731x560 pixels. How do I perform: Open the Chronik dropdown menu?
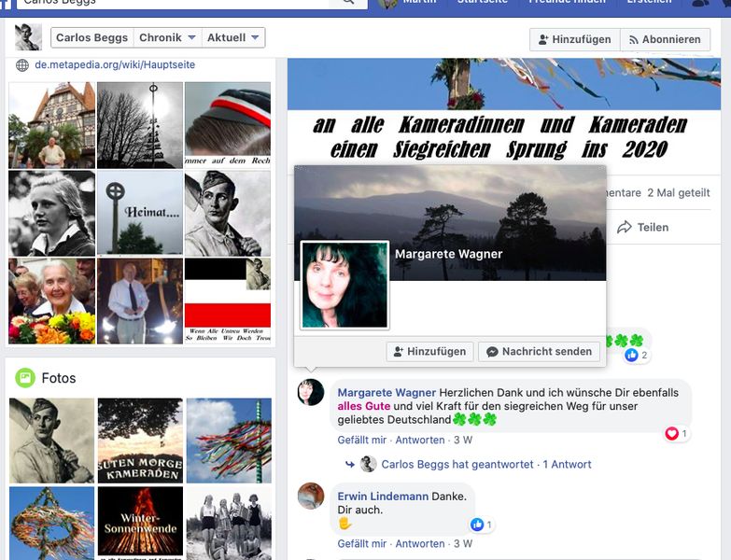click(x=167, y=38)
